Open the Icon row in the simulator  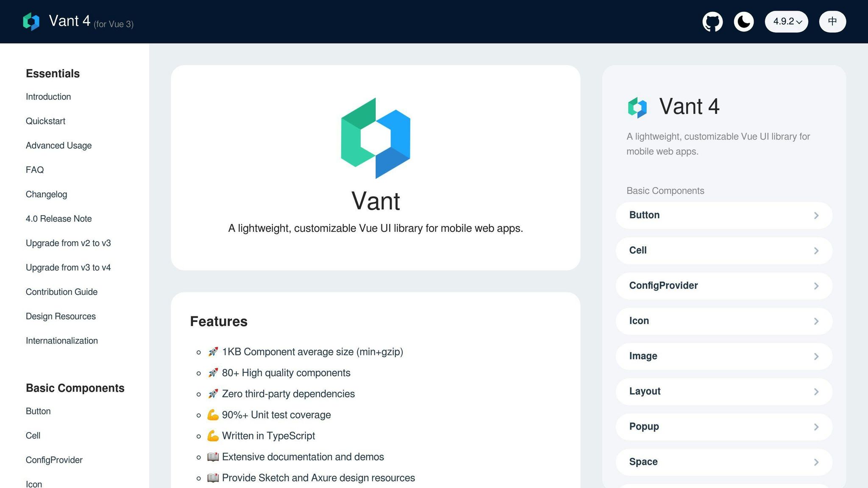click(724, 321)
